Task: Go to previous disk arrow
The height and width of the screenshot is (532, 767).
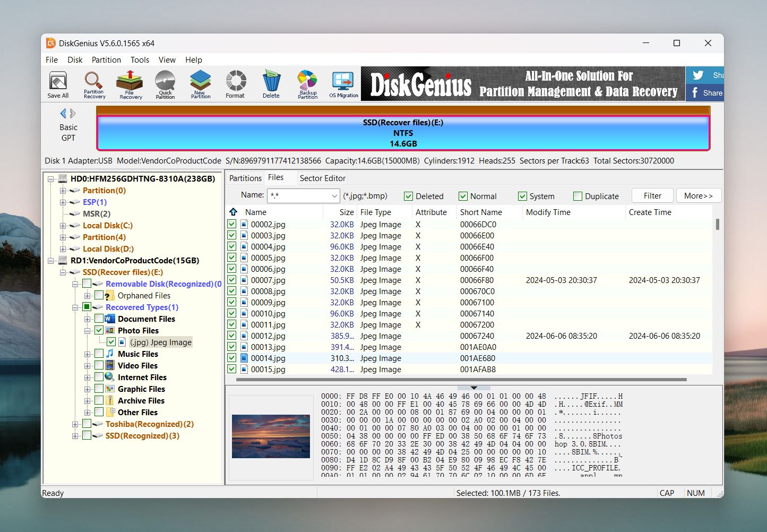Action: (63, 113)
